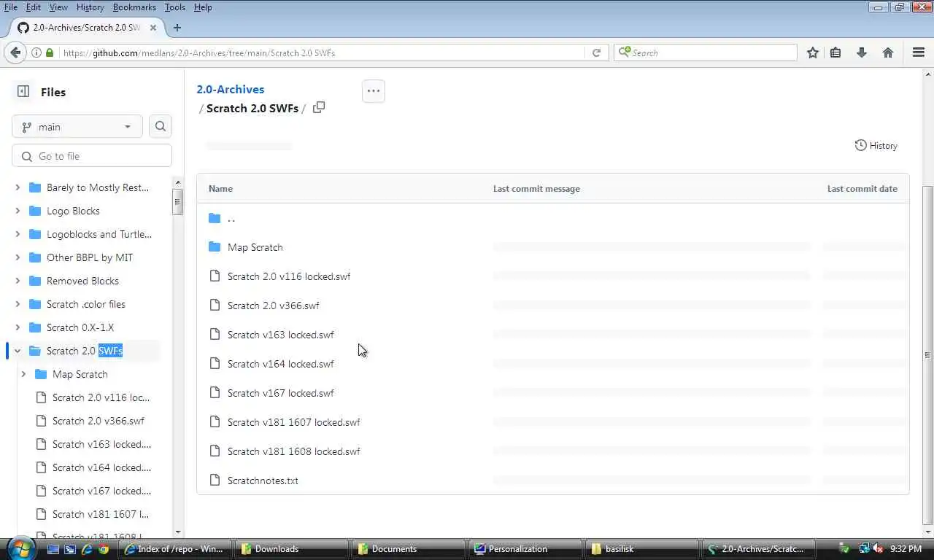Image resolution: width=934 pixels, height=560 pixels.
Task: Select Scratch 2.0 v366.swf in sidebar tree
Action: click(98, 421)
